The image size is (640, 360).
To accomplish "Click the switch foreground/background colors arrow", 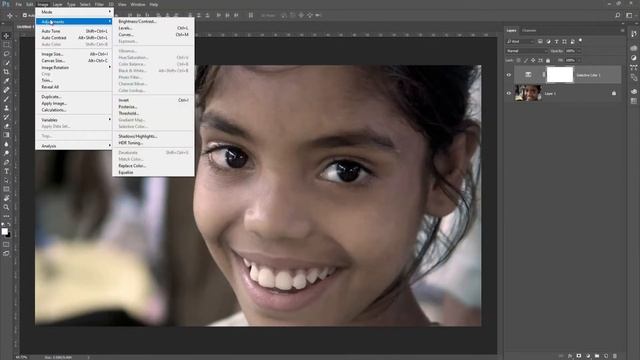I will pos(9,225).
